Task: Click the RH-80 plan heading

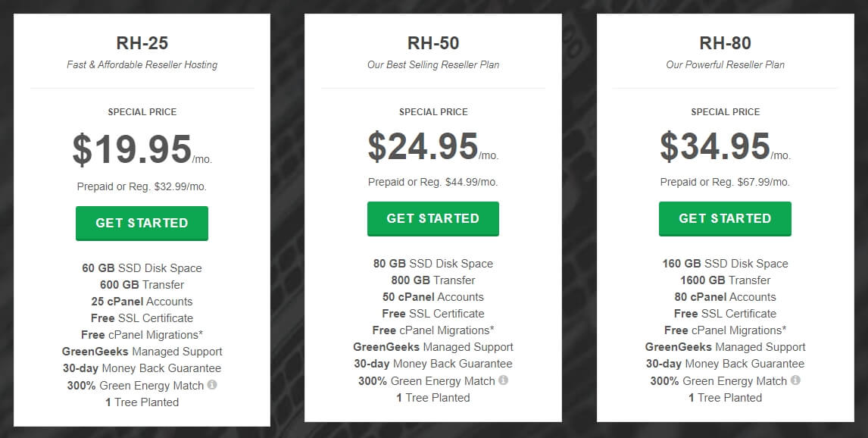Action: pyautogui.click(x=725, y=43)
